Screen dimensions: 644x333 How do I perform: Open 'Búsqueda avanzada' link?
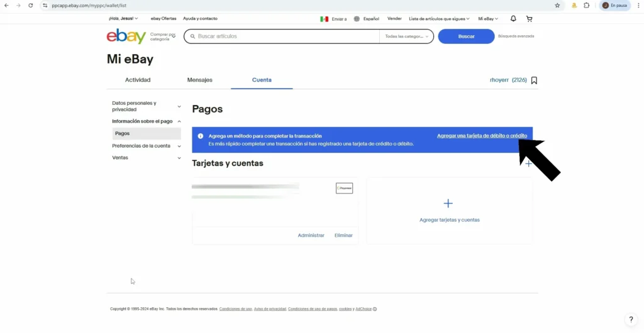pyautogui.click(x=516, y=36)
